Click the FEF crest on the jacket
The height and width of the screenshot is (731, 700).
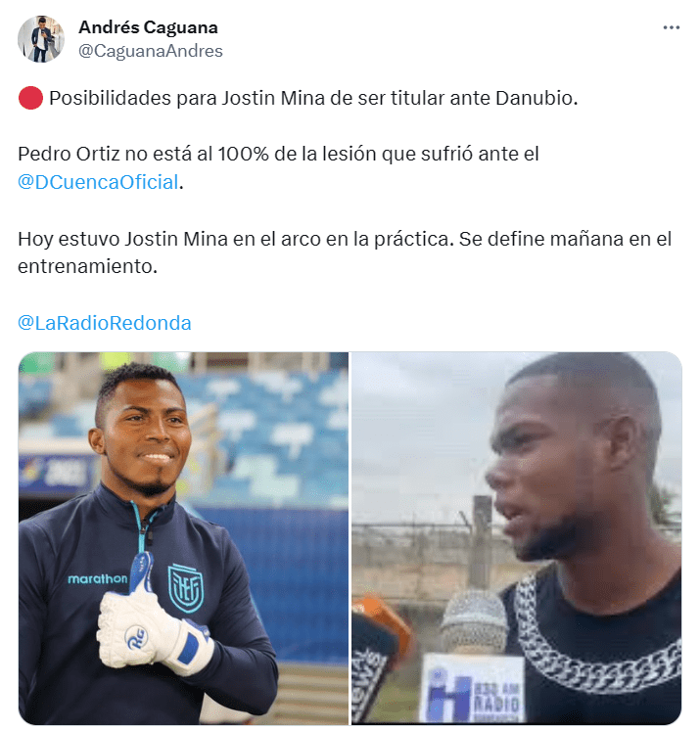(186, 588)
